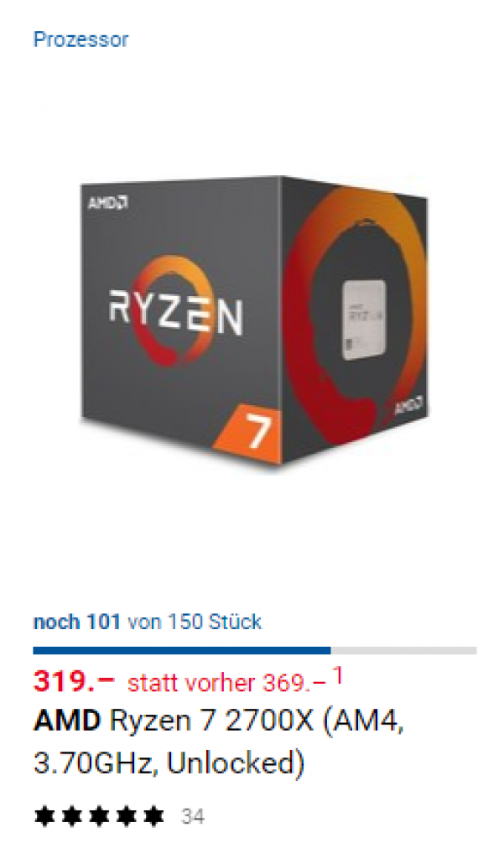
Task: Click the blue filled stock progress bar
Action: click(182, 650)
